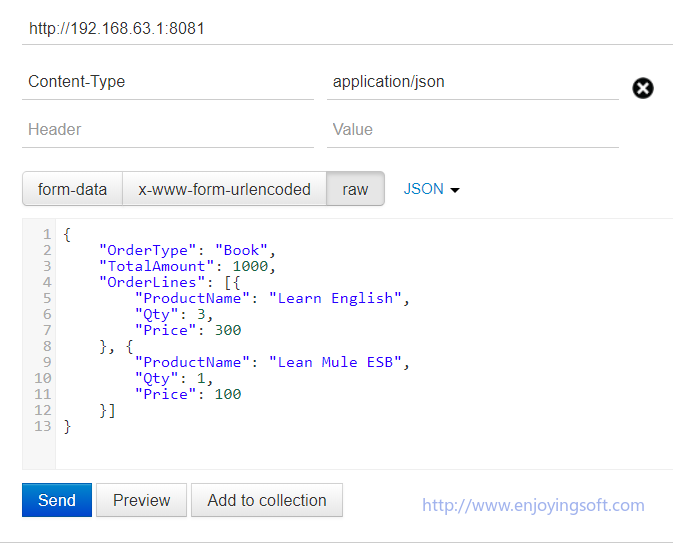The image size is (673, 543).
Task: Click the empty Header name field
Action: click(x=168, y=130)
